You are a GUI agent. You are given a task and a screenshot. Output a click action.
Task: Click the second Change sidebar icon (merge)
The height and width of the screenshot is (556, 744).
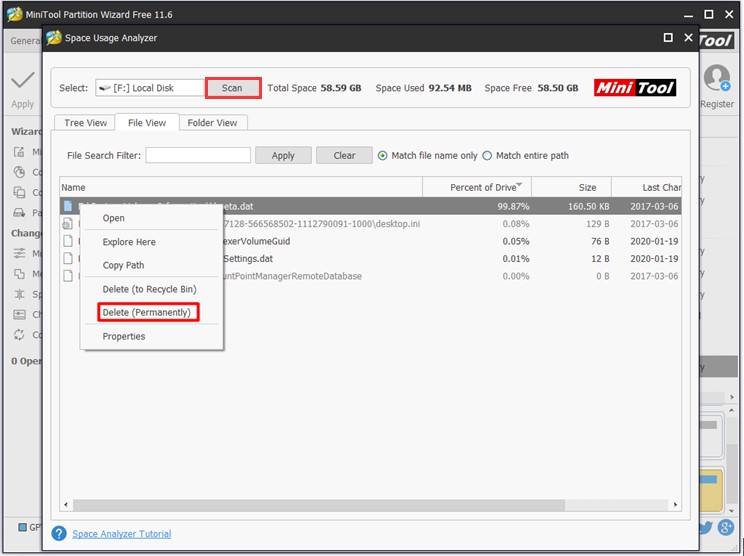19,273
